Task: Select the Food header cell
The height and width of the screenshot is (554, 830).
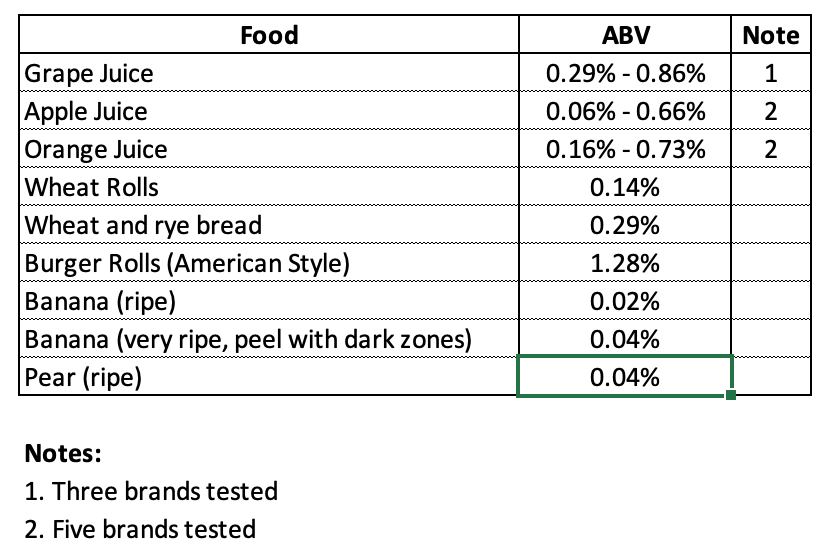Action: [x=269, y=36]
